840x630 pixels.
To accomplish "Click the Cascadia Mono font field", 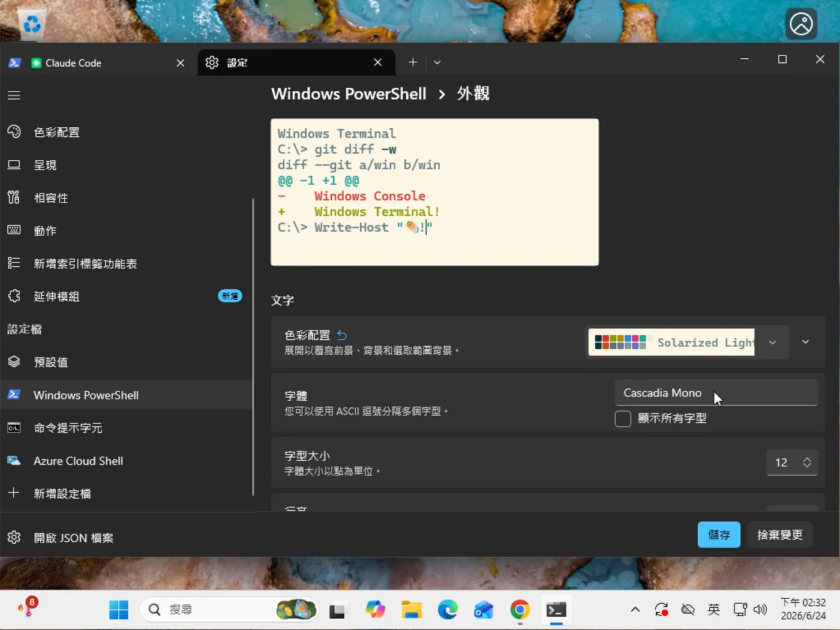I will pos(716,393).
